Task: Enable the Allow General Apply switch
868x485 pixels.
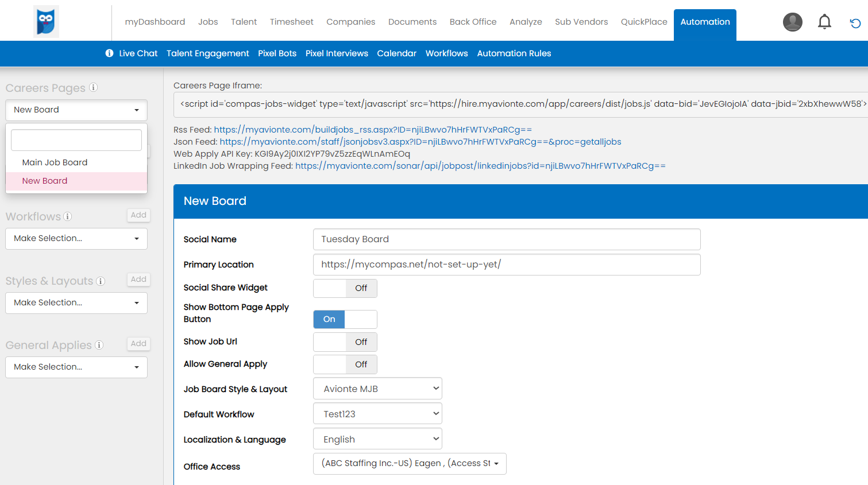Action: (x=345, y=364)
